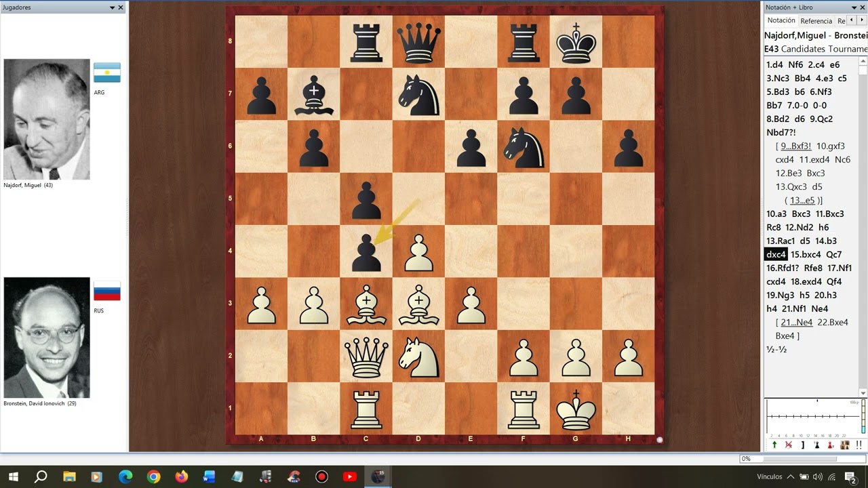Click Miguel Najdorf's player photo

47,119
